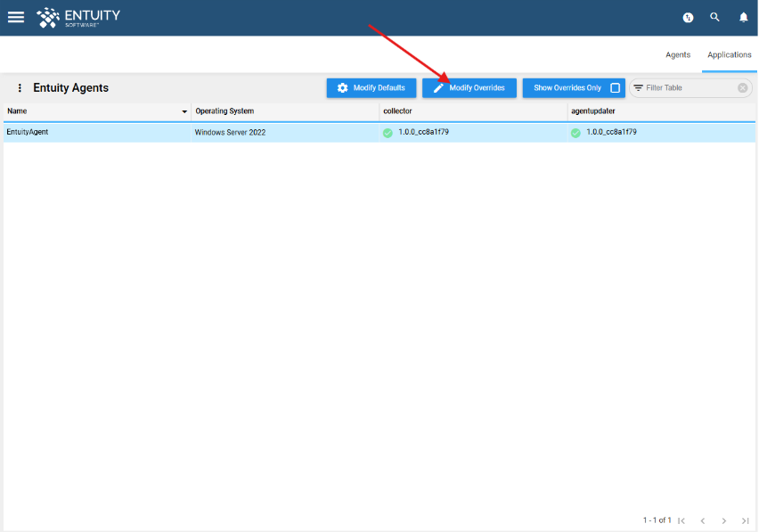Click the green agentupdater status checkmark

575,133
